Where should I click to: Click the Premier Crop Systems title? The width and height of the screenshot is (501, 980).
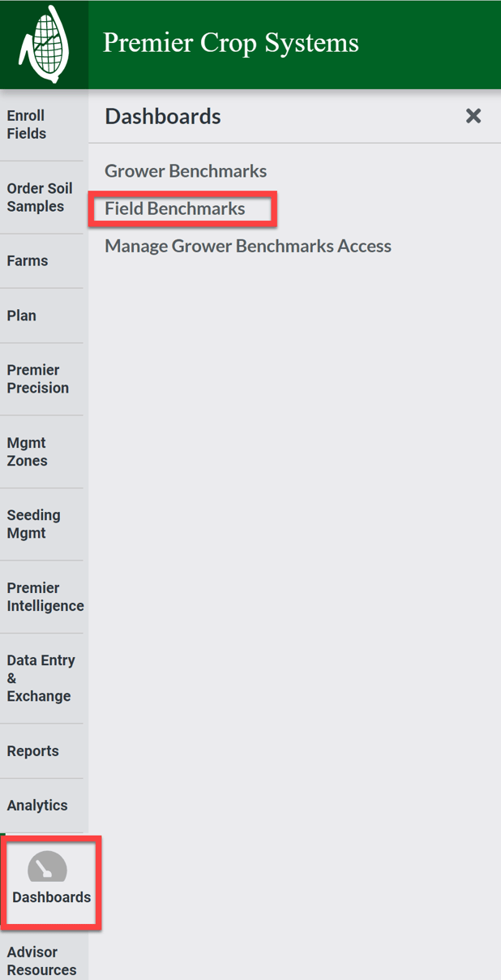[x=231, y=43]
